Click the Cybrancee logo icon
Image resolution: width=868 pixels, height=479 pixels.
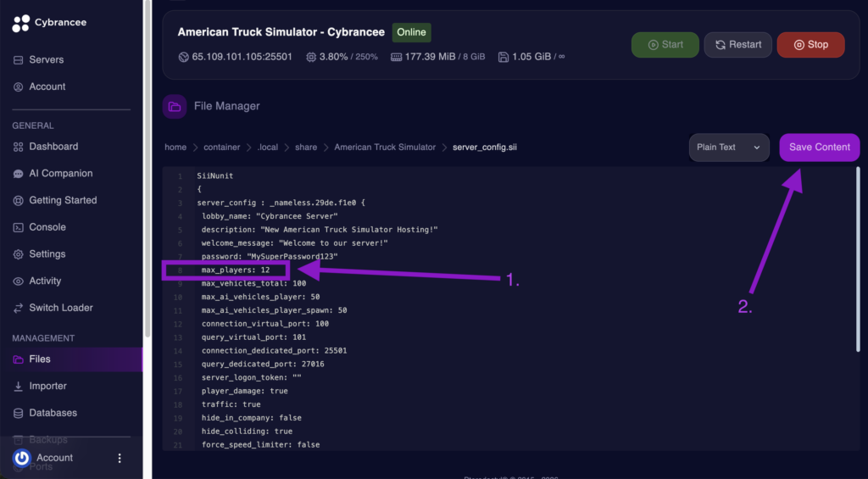point(21,23)
